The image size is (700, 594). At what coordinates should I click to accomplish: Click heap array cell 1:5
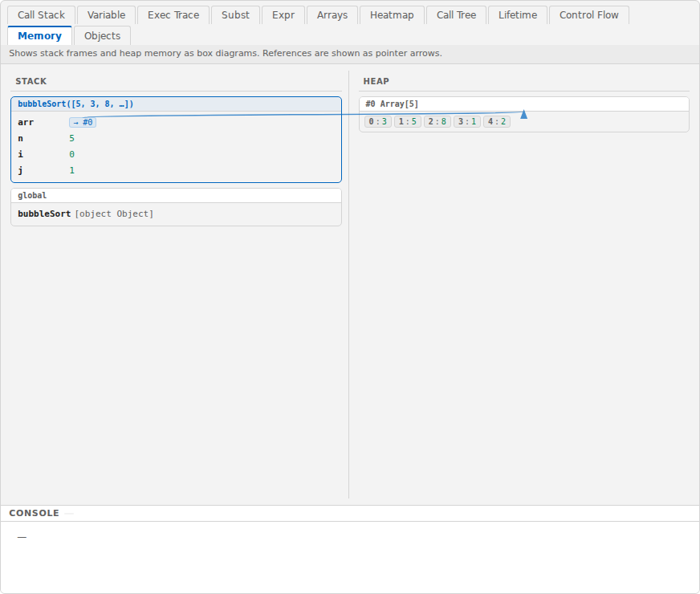tap(408, 121)
